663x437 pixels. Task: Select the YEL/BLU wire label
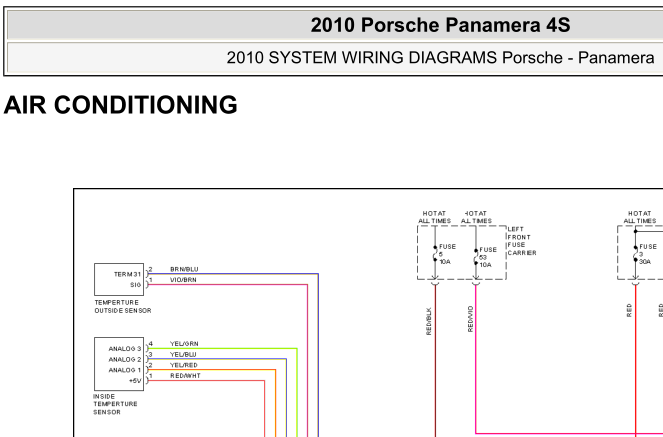pos(183,354)
